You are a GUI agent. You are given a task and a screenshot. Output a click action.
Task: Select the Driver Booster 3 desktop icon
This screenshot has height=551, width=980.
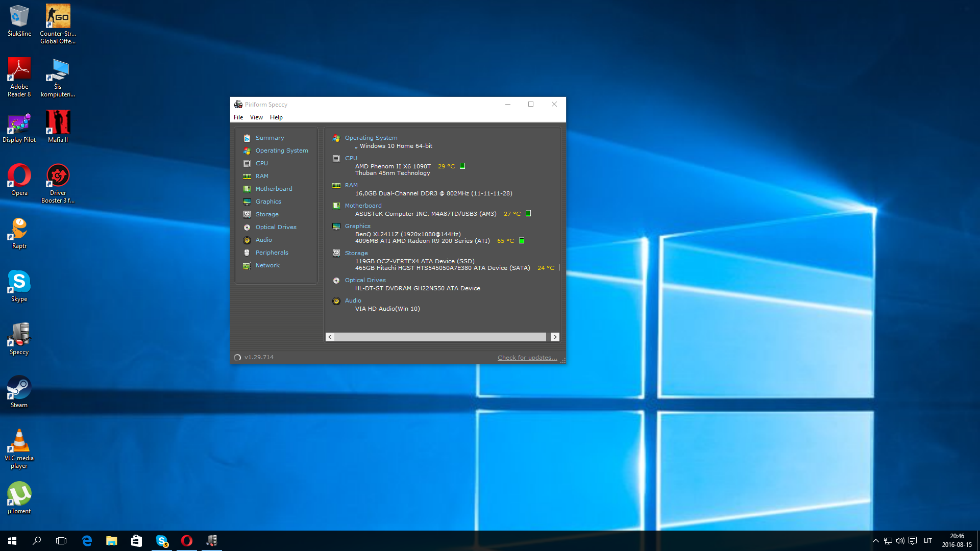[x=58, y=183]
